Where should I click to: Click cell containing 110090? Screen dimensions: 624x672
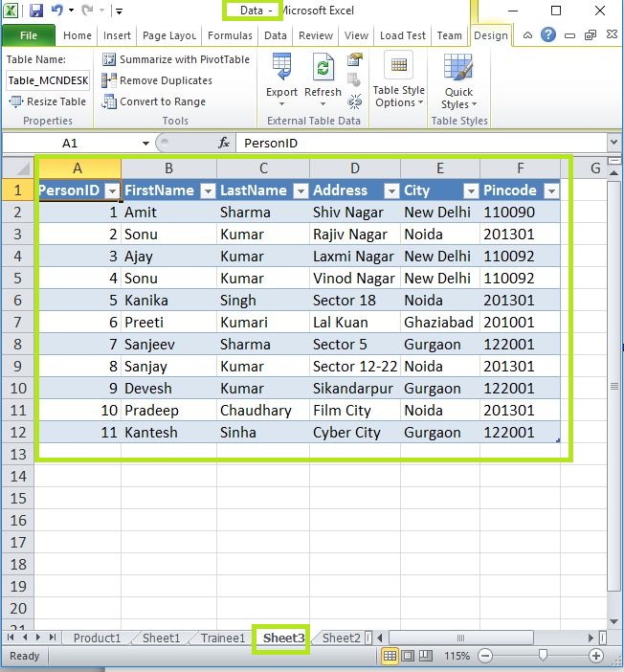pyautogui.click(x=520, y=213)
